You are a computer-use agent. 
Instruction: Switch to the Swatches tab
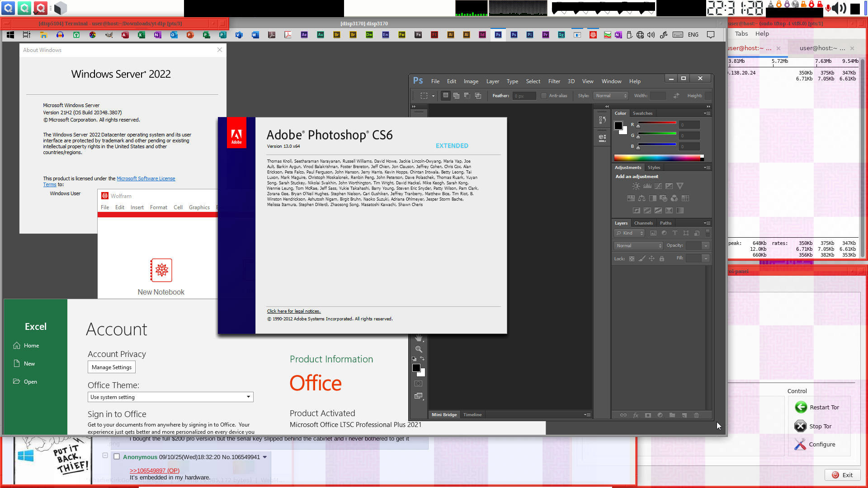(x=642, y=113)
